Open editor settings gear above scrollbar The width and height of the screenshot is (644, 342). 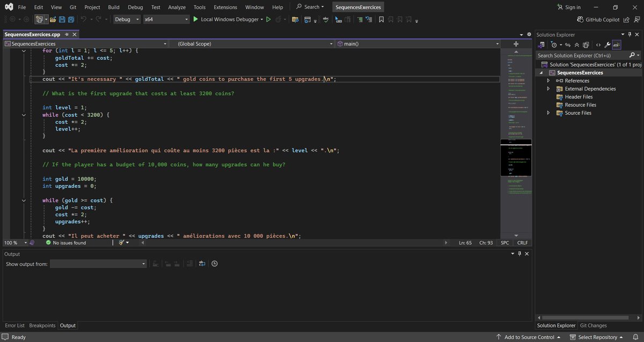pos(529,34)
